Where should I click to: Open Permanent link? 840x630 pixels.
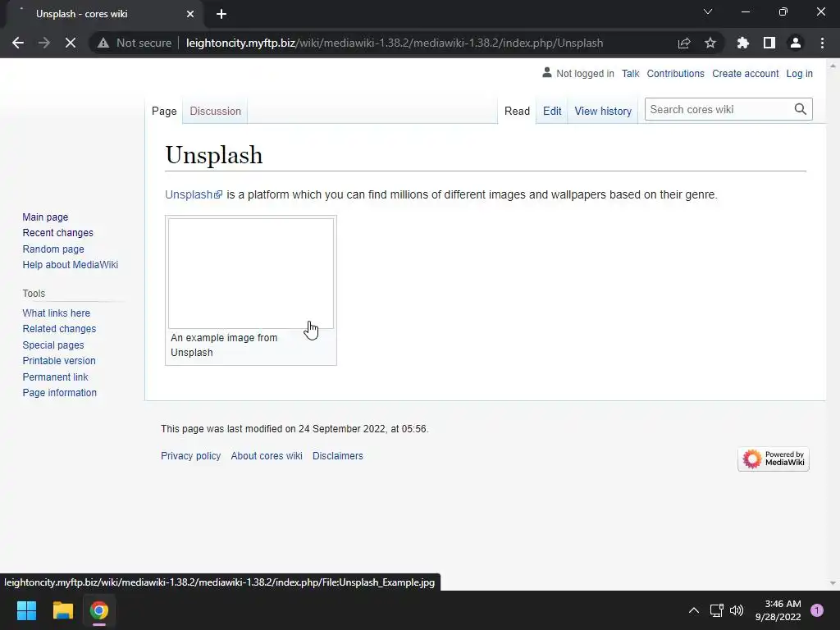(x=55, y=377)
